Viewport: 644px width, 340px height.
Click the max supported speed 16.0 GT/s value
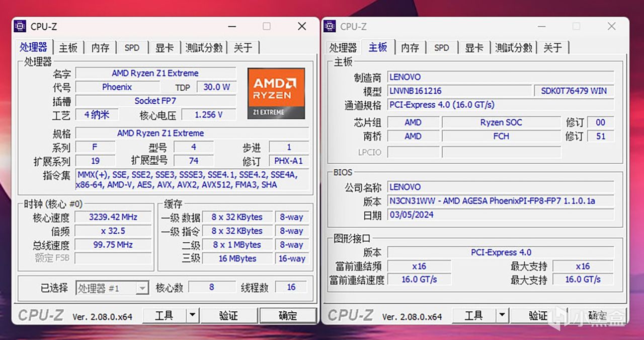[583, 279]
